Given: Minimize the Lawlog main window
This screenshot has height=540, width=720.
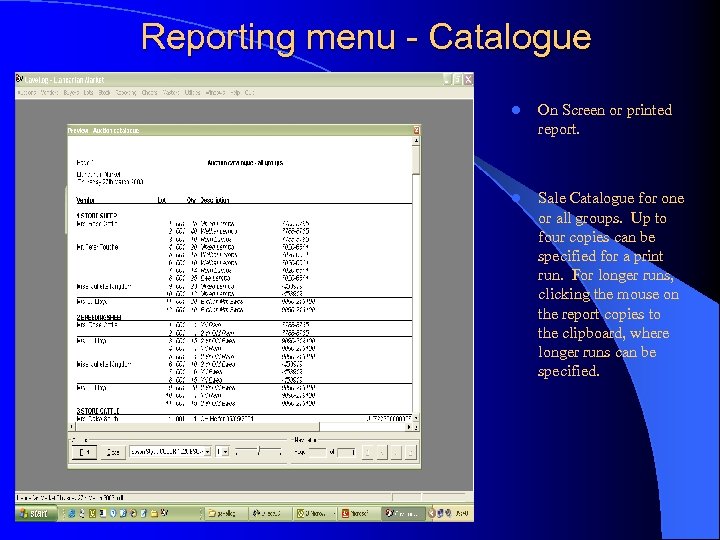Looking at the screenshot, I should point(447,79).
